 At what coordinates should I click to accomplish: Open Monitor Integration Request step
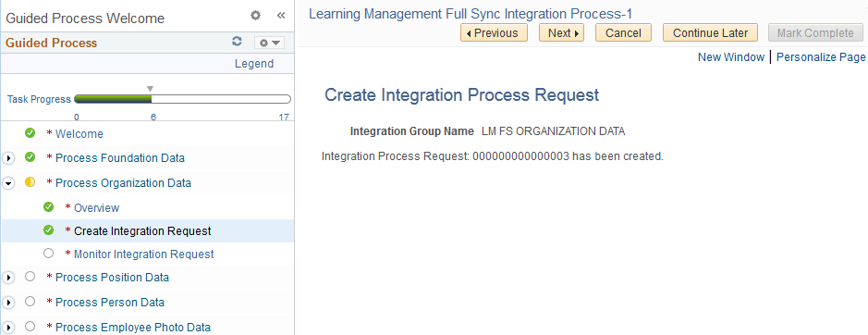point(144,254)
